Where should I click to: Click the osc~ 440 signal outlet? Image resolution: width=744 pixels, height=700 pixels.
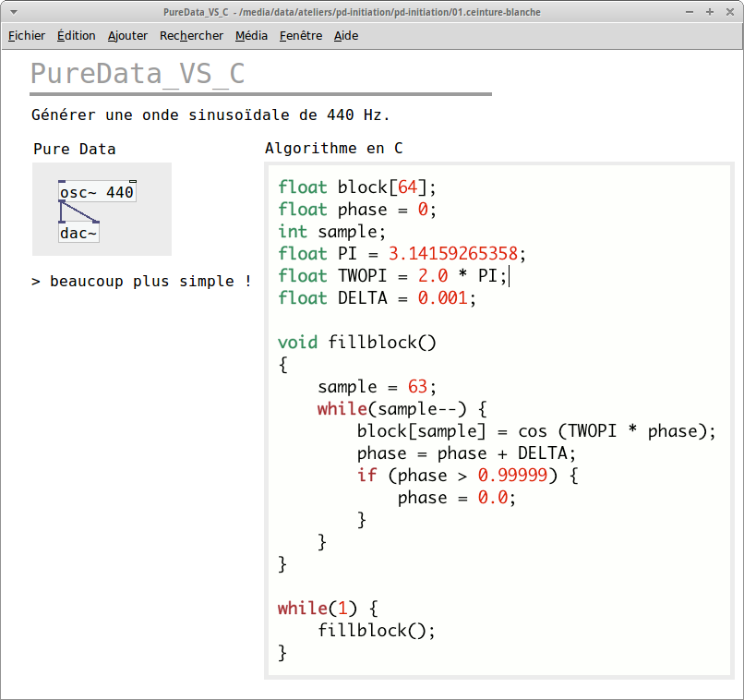(x=62, y=201)
